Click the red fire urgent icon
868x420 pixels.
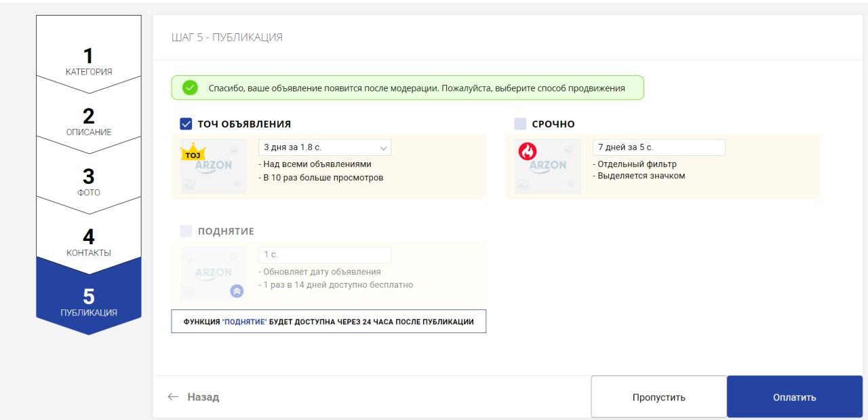click(528, 152)
